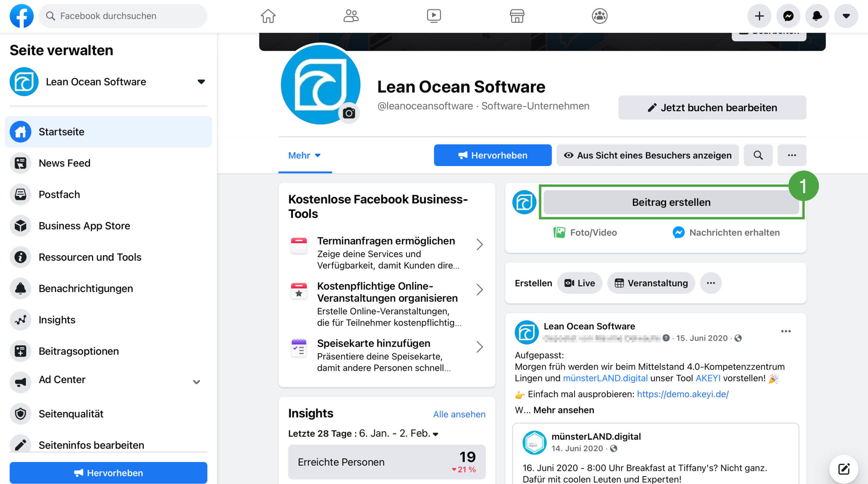Click the search magnifier button on page
Viewport: 868px width, 484px height.
[758, 155]
